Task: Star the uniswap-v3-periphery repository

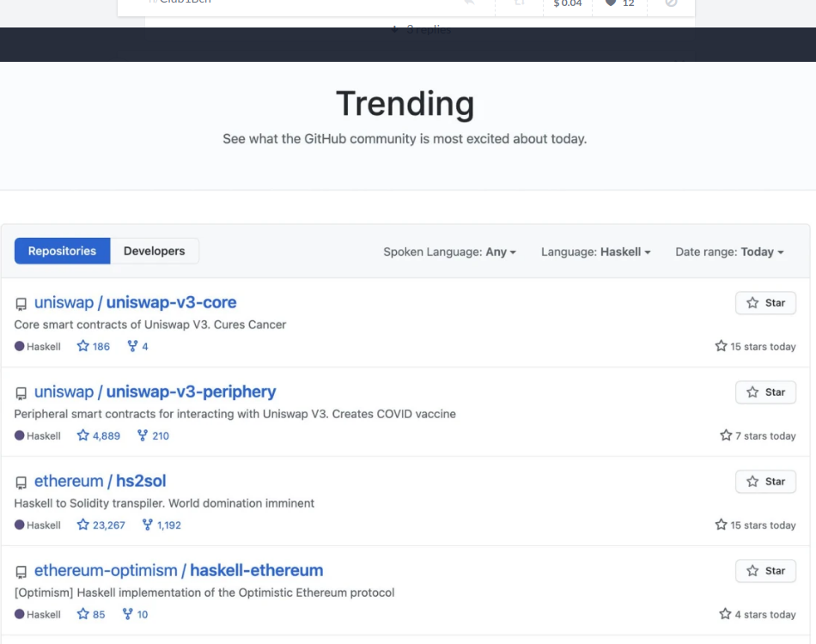Action: [765, 392]
